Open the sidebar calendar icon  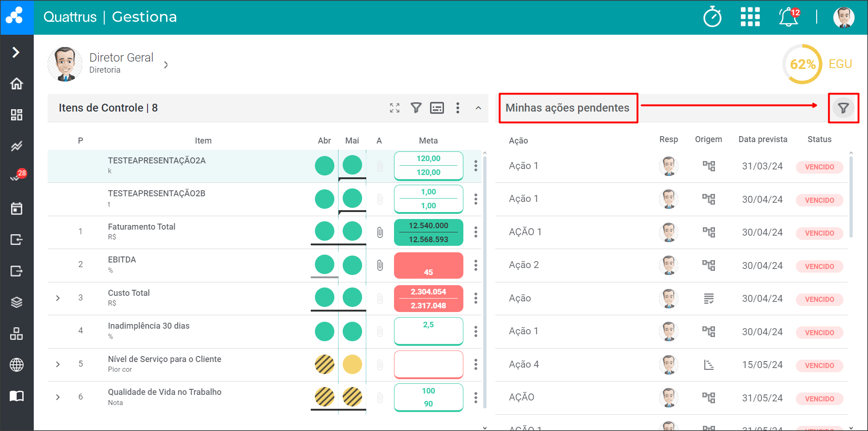pyautogui.click(x=17, y=209)
